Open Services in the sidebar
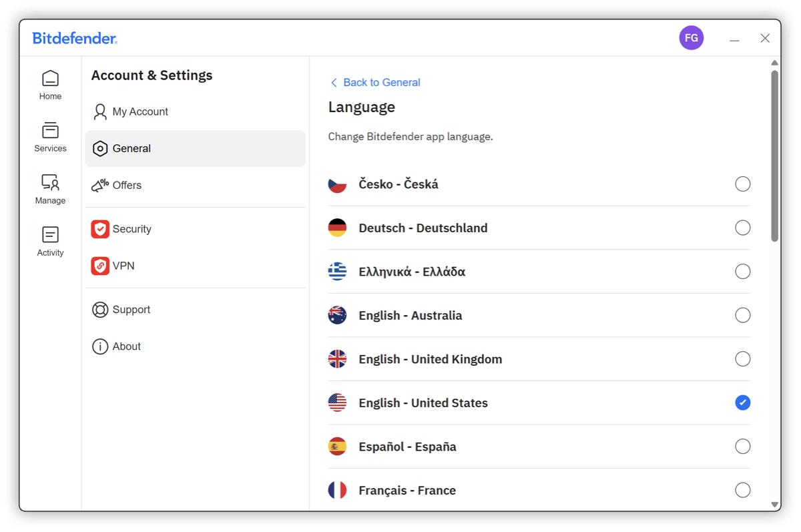 50,138
